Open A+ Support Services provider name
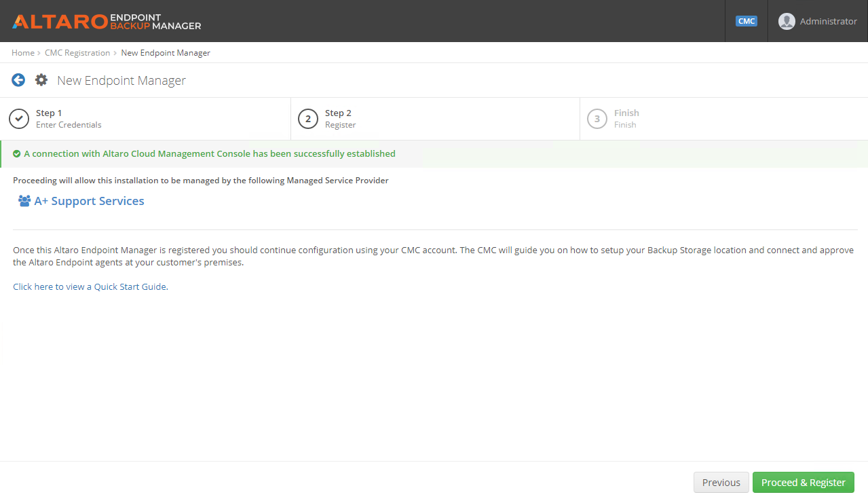Image resolution: width=868 pixels, height=503 pixels. point(89,201)
